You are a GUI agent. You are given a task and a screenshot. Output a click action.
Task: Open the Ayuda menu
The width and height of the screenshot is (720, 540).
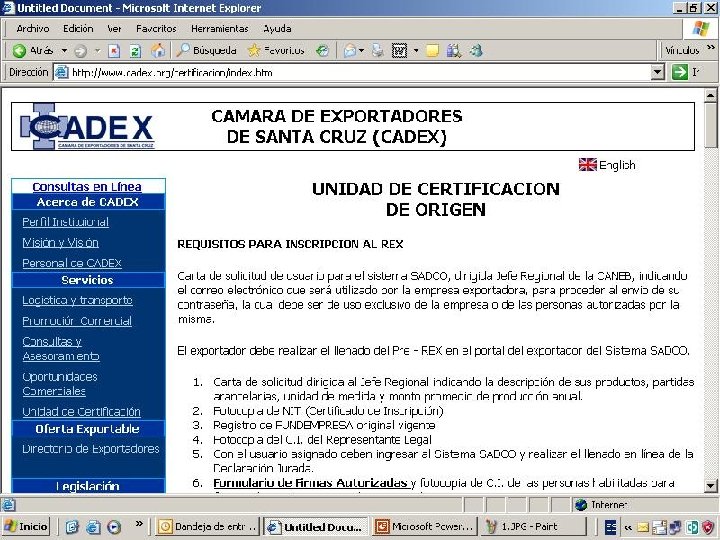pyautogui.click(x=277, y=28)
